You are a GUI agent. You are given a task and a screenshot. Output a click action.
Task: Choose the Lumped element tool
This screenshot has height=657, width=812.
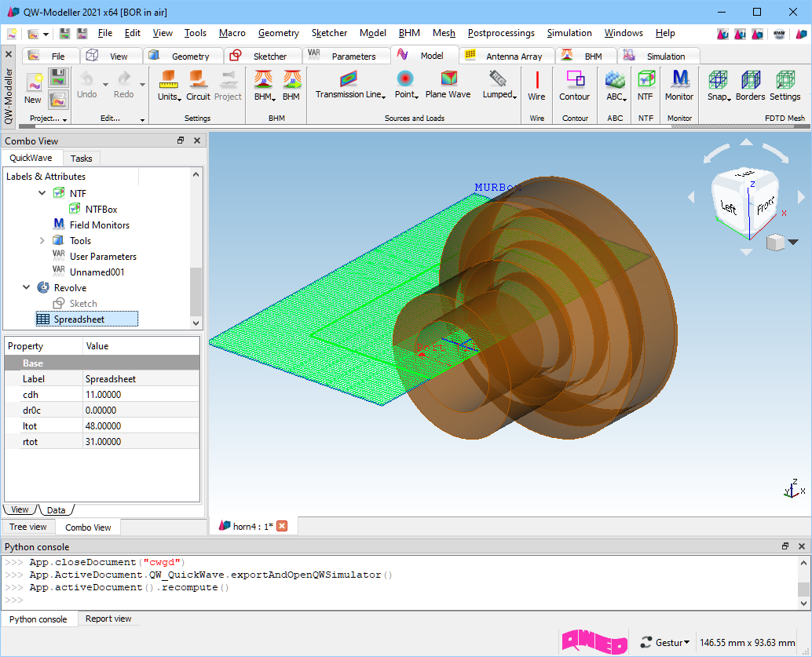499,85
